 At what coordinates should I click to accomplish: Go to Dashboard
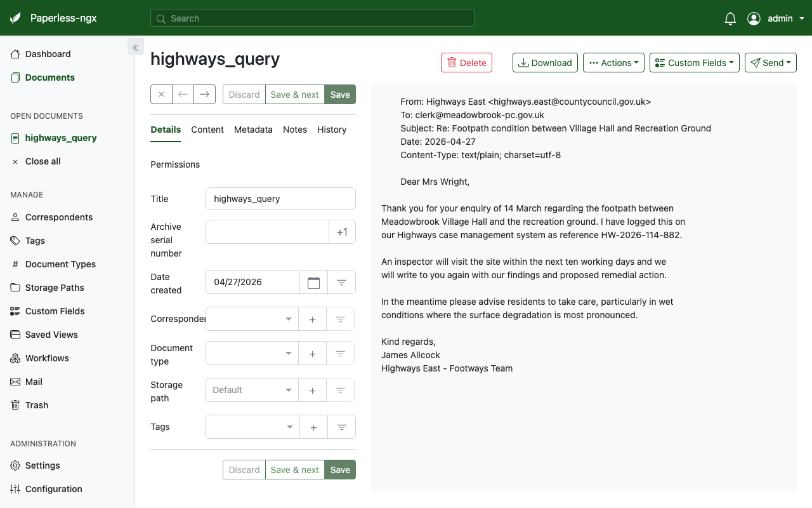point(48,54)
